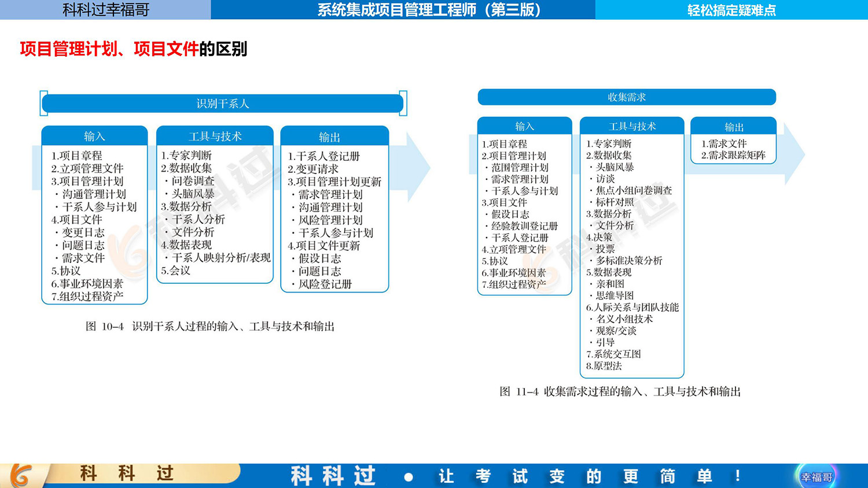Click 输入 header under 收集需求
This screenshot has width=868, height=488.
524,126
